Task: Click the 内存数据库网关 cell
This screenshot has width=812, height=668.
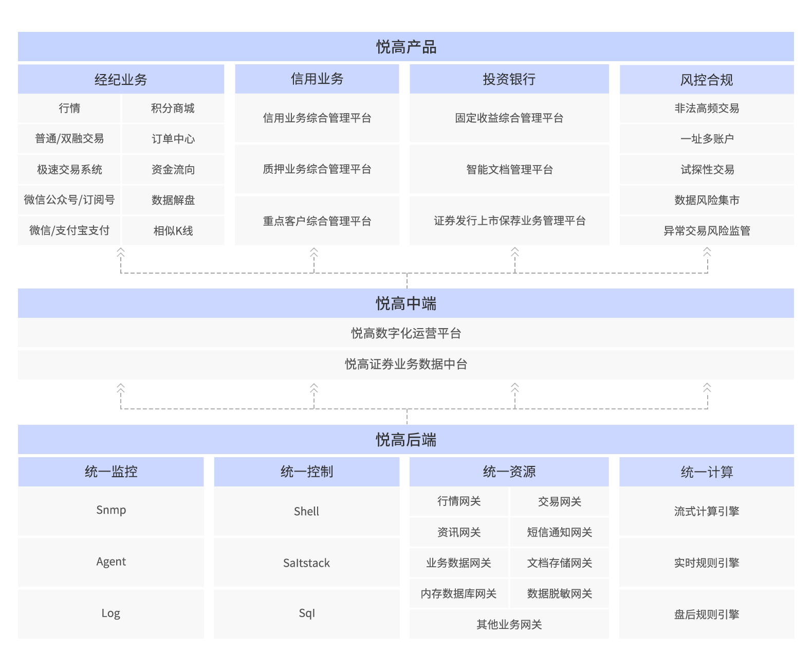Action: (459, 593)
